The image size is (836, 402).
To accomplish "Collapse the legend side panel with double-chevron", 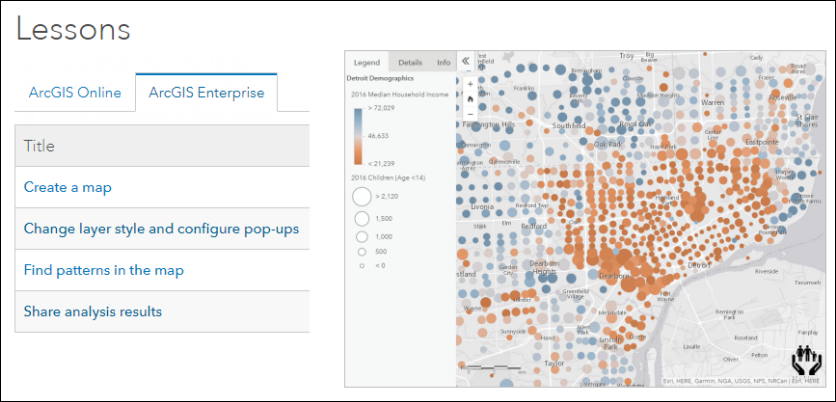I will pos(465,61).
